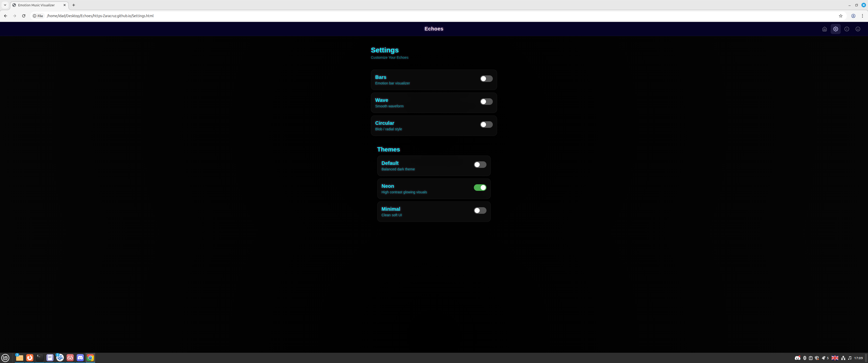Reload the Settings page
Viewport: 868px width, 363px height.
pyautogui.click(x=23, y=15)
